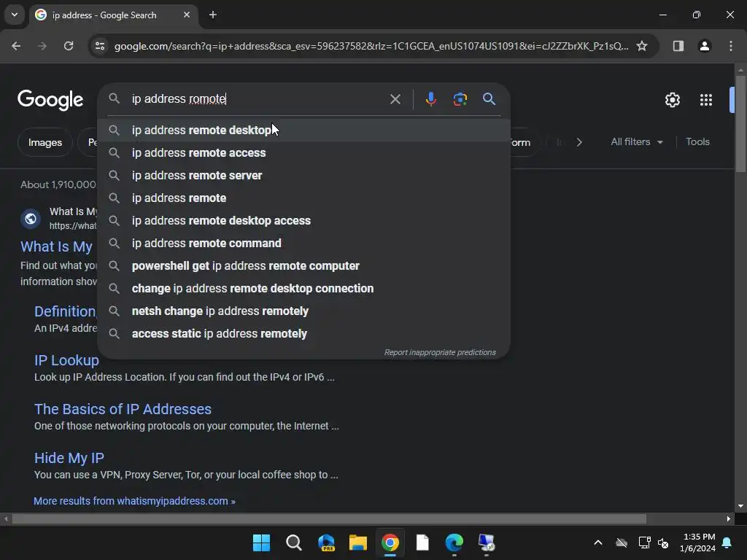747x560 pixels.
Task: Select suggestion 'ip address remote'
Action: [303, 198]
